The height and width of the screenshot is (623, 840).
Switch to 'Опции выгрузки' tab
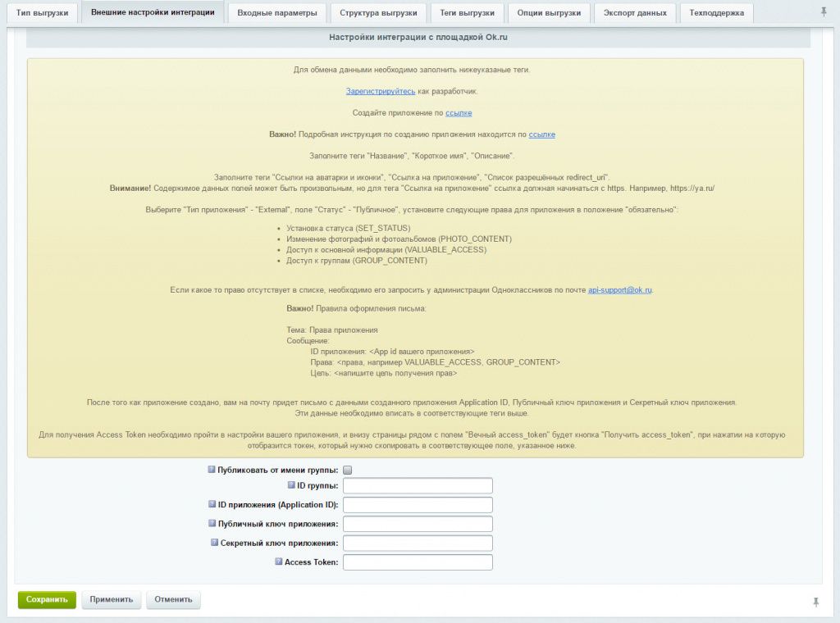(549, 13)
